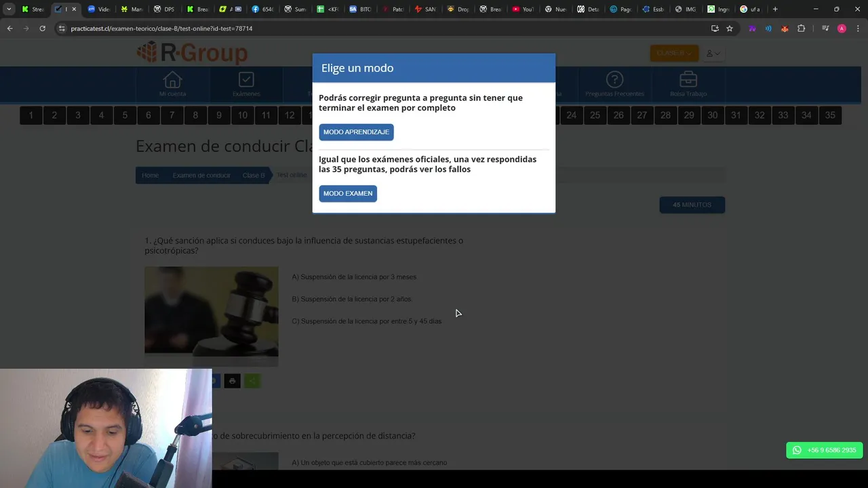This screenshot has width=868, height=488.
Task: Jump to question number 10
Action: coord(242,115)
